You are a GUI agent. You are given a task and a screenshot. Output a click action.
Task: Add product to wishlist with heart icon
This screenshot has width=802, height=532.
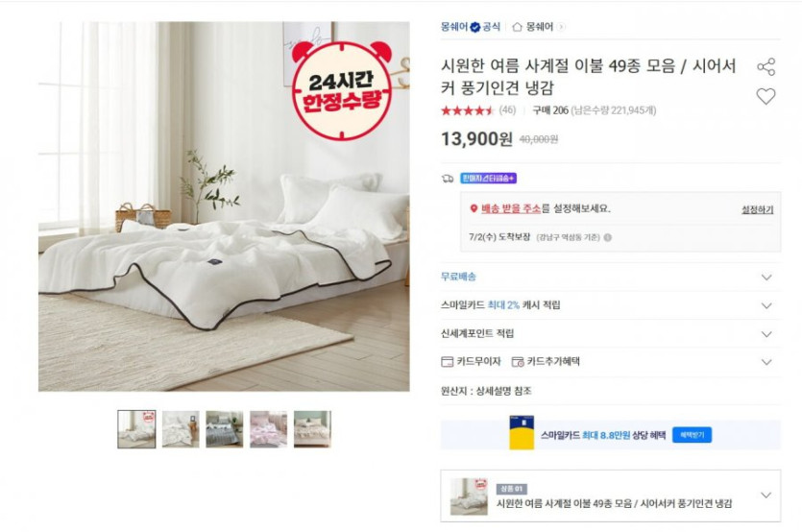pos(766,96)
